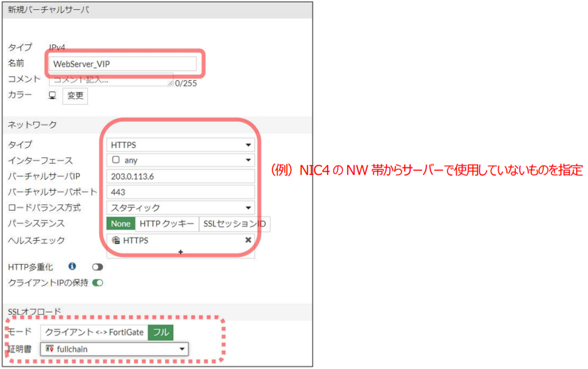Open the インターフェース dropdown

250,160
